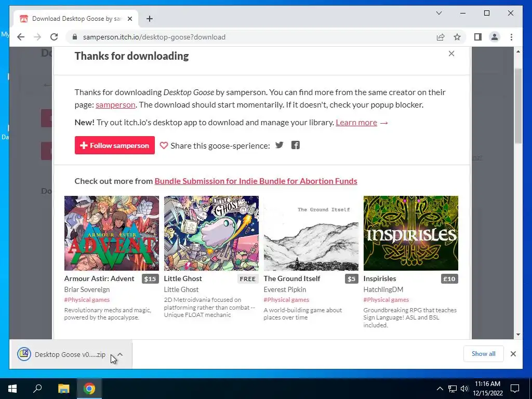Screen dimensions: 532x399
Task: Share on Twitter via bird icon
Action: tap(279, 145)
